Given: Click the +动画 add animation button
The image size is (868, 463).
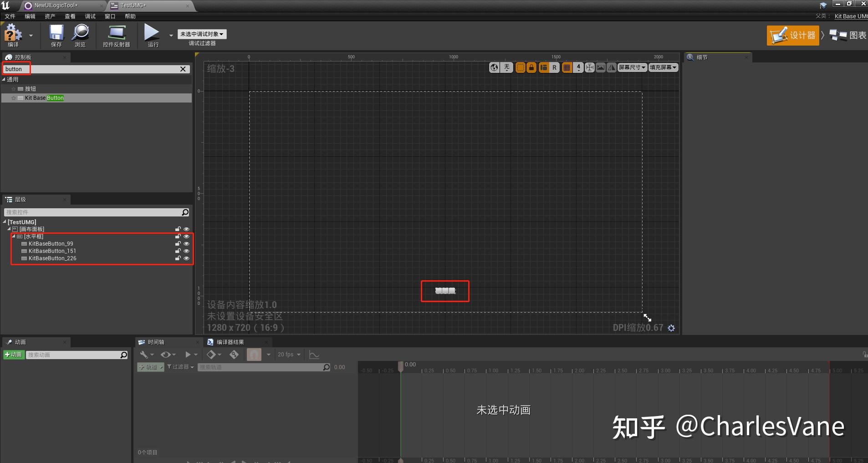Looking at the screenshot, I should coord(13,355).
